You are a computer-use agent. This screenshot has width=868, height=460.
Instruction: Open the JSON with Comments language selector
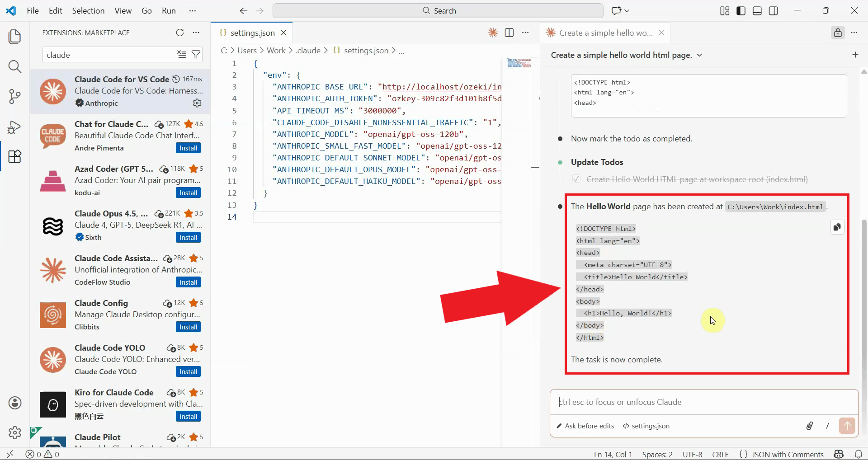point(787,454)
